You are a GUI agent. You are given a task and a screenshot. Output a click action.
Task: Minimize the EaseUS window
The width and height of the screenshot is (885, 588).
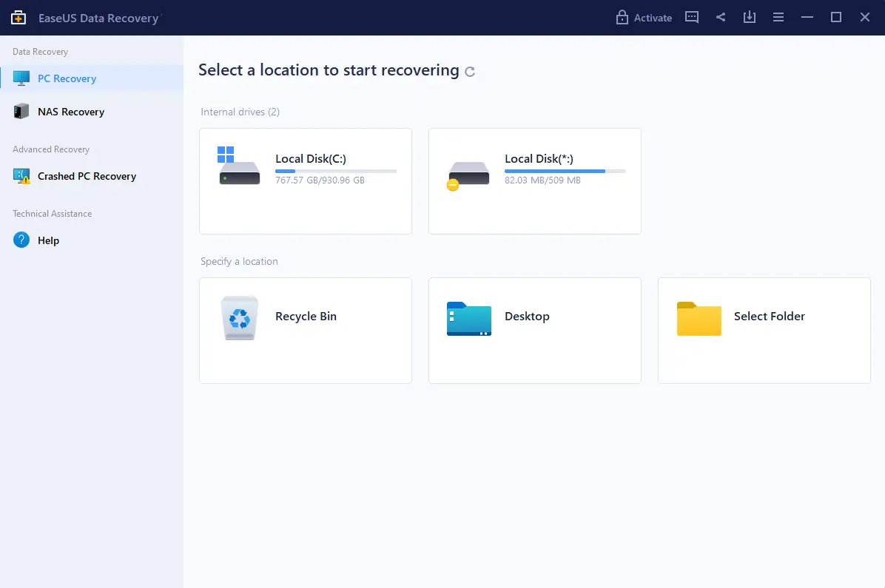[807, 18]
